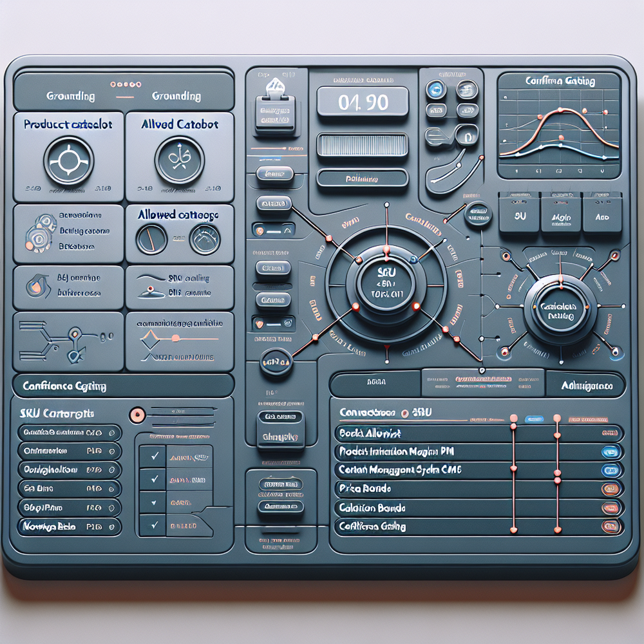Viewport: 644px width, 644px height.
Task: Toggle the switch on Calation Bando row
Action: click(611, 508)
